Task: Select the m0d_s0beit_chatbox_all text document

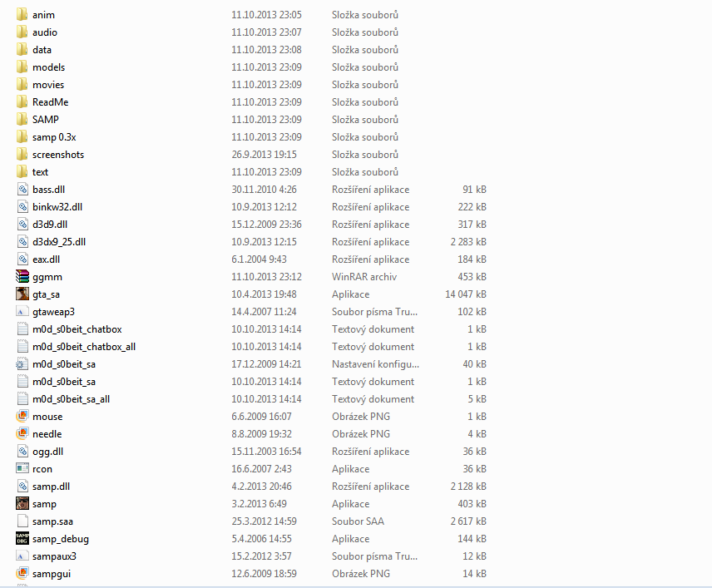Action: (x=84, y=347)
